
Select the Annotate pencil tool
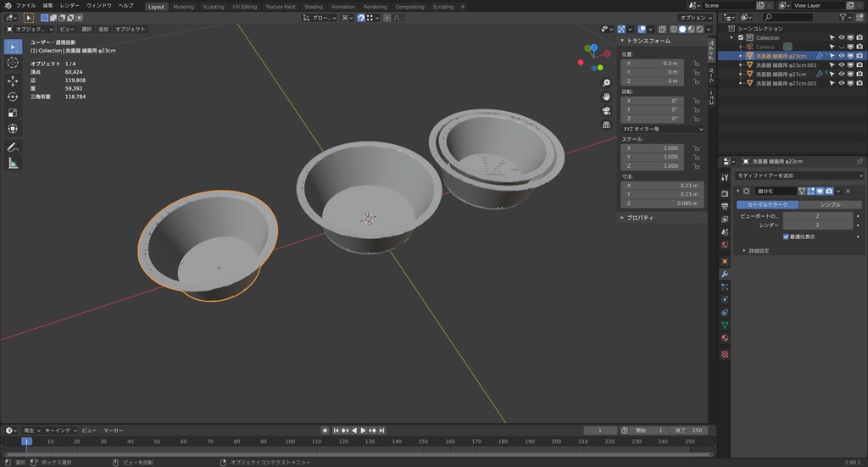click(13, 147)
